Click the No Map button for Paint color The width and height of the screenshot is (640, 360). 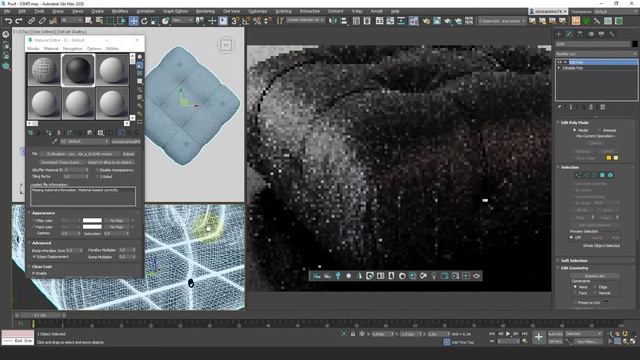tap(116, 227)
